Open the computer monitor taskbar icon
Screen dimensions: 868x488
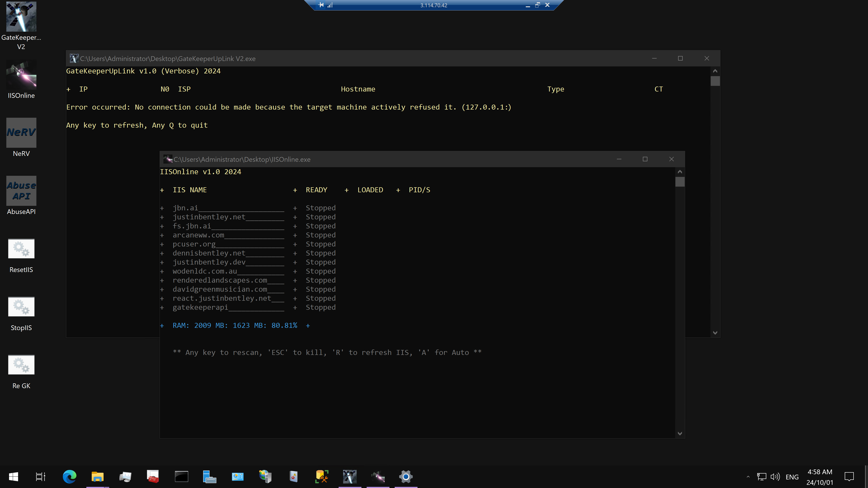coord(125,476)
